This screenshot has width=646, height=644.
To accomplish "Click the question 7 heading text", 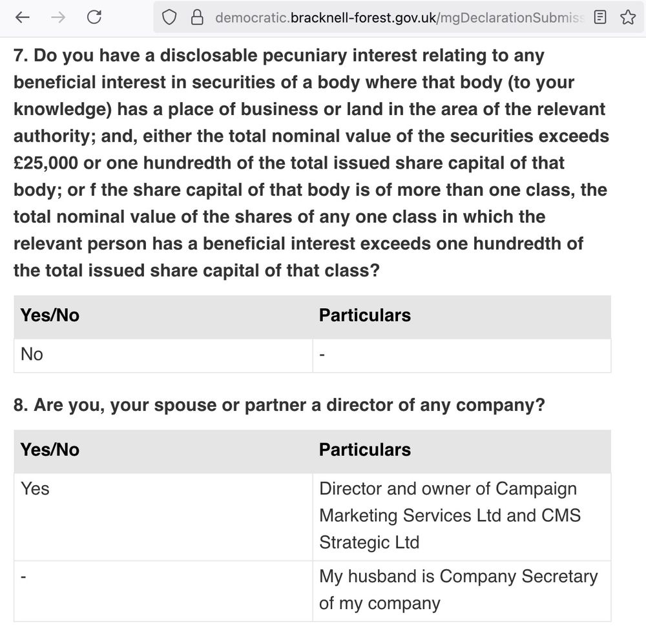I will 310,163.
